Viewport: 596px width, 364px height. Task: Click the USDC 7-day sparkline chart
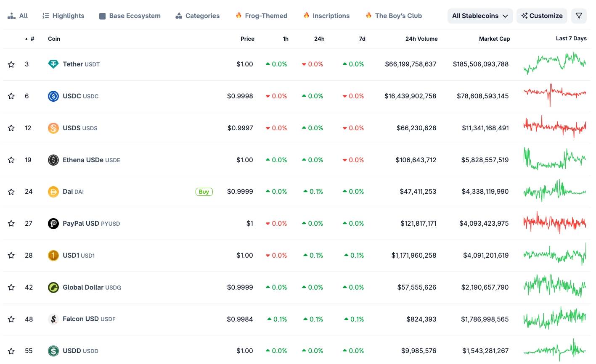click(x=554, y=96)
